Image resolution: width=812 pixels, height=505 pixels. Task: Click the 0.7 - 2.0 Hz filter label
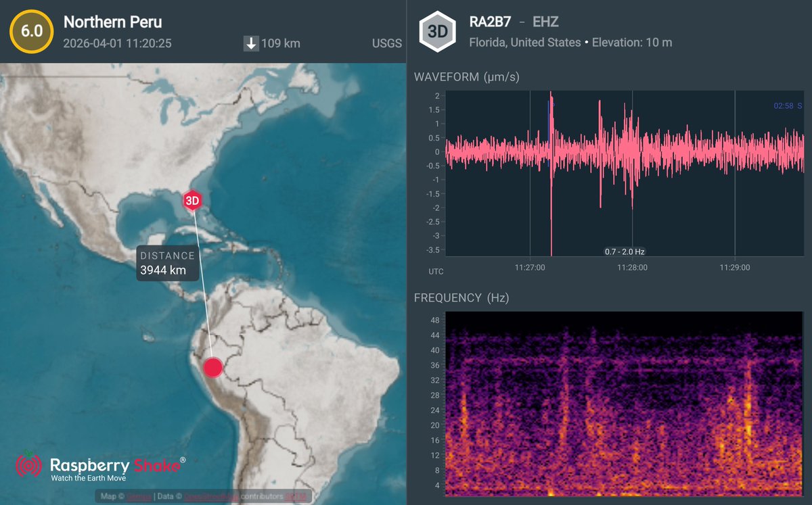click(625, 251)
